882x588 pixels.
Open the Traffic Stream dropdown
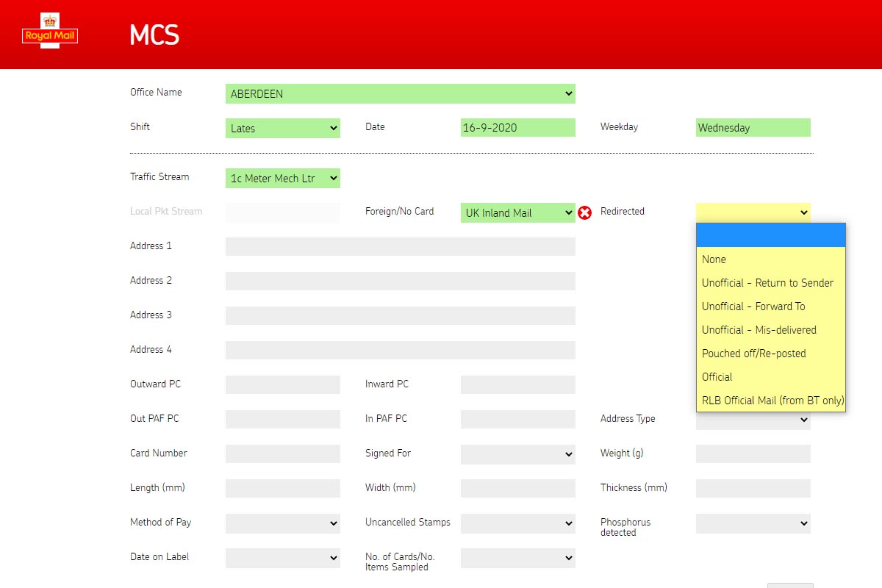tap(282, 179)
